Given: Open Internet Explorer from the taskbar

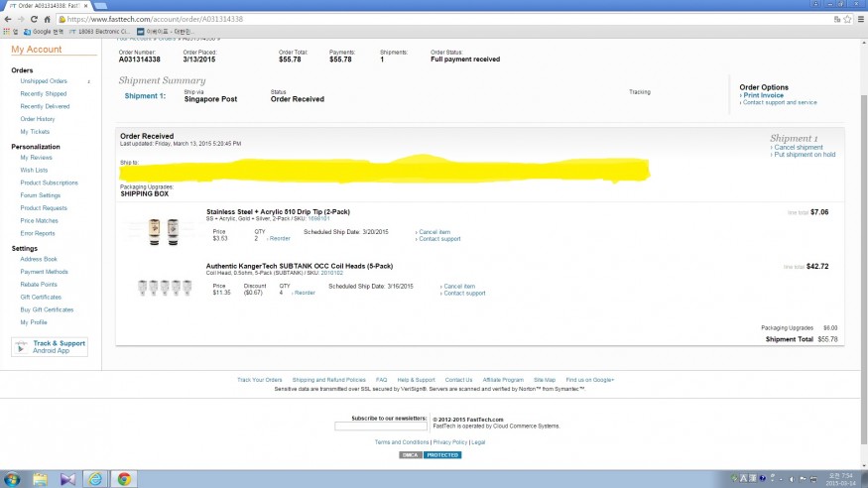Looking at the screenshot, I should [95, 479].
